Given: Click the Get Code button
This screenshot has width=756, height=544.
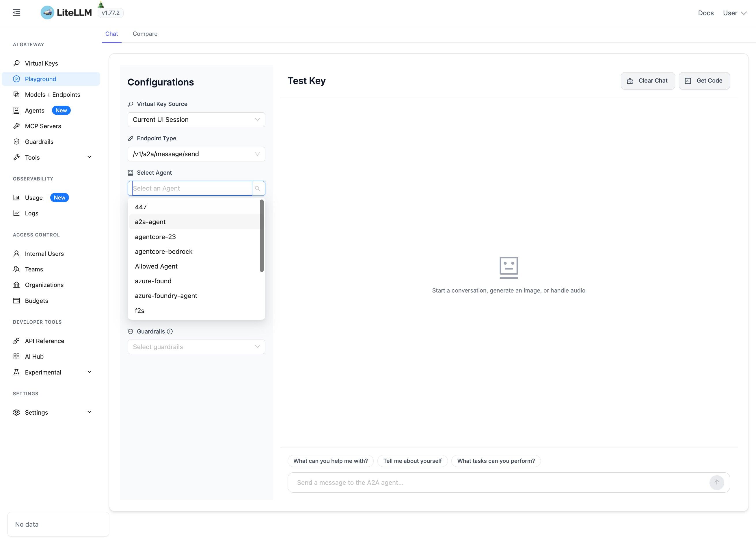Looking at the screenshot, I should point(704,81).
